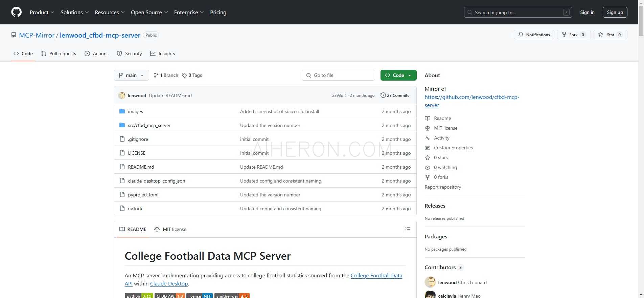644x298 pixels.
Task: Open the original github.com/lenwood/cfbd-mcp-server link
Action: coord(472,101)
